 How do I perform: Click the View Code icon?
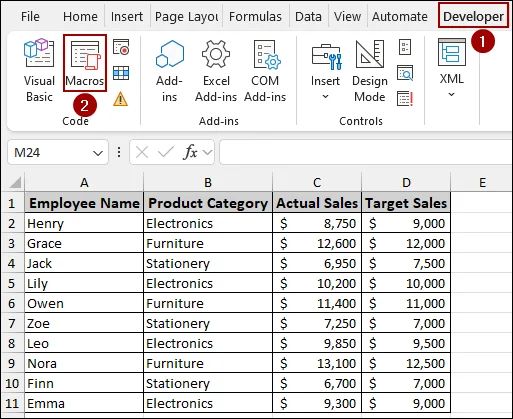click(x=405, y=73)
